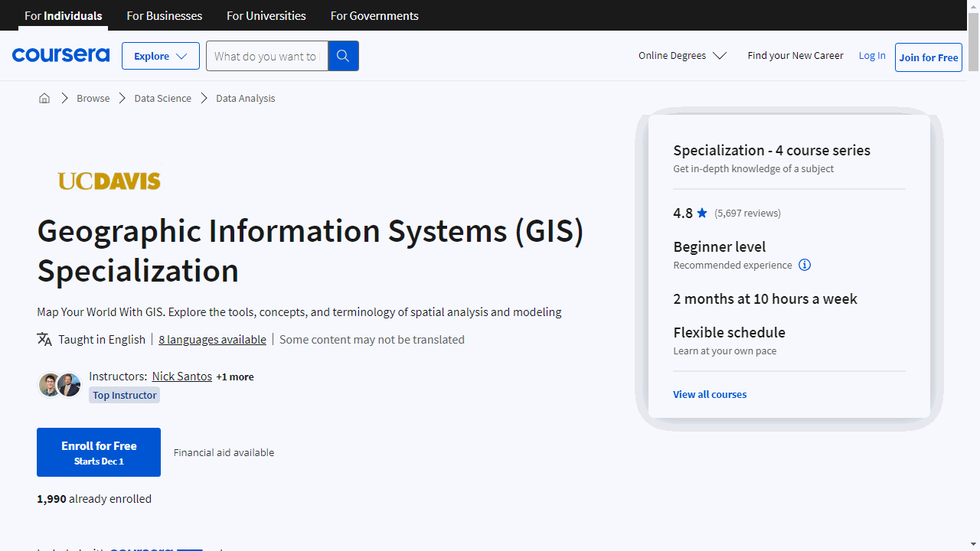Click the UC Davis logo

109,181
